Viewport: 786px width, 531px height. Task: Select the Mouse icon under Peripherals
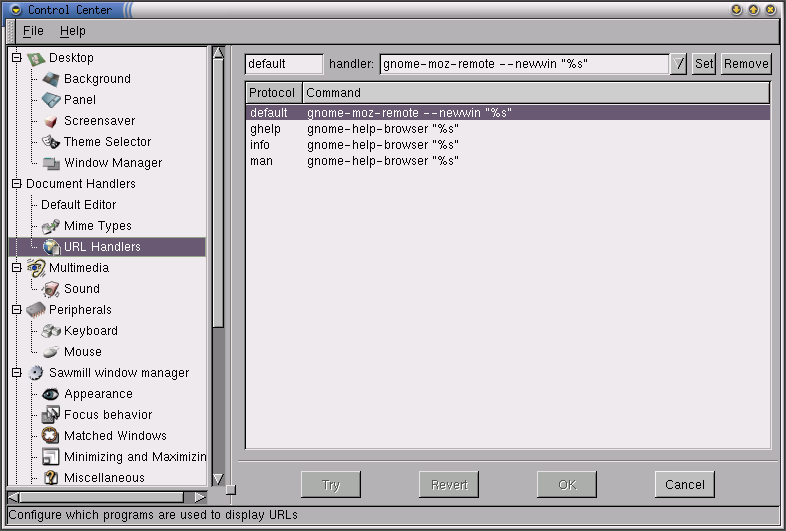pyautogui.click(x=51, y=352)
